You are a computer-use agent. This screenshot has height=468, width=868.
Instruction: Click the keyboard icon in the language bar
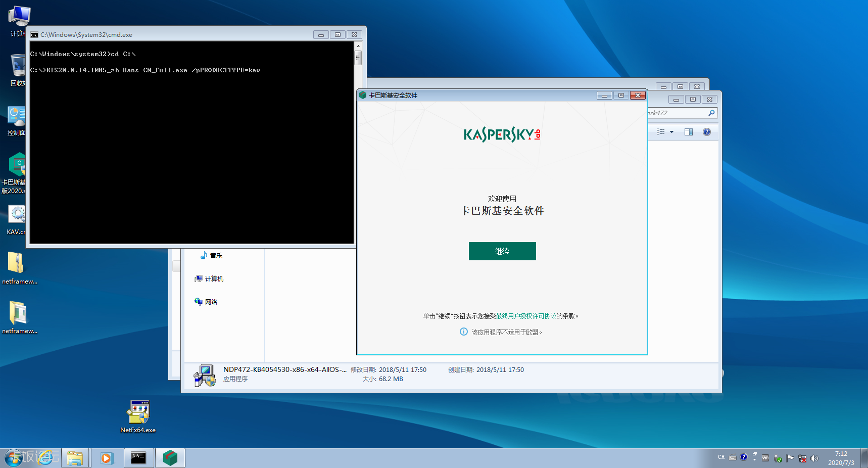pyautogui.click(x=732, y=458)
